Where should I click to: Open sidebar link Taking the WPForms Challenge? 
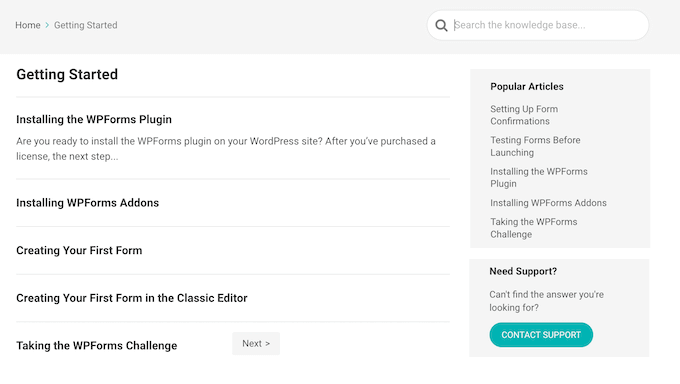pyautogui.click(x=533, y=228)
